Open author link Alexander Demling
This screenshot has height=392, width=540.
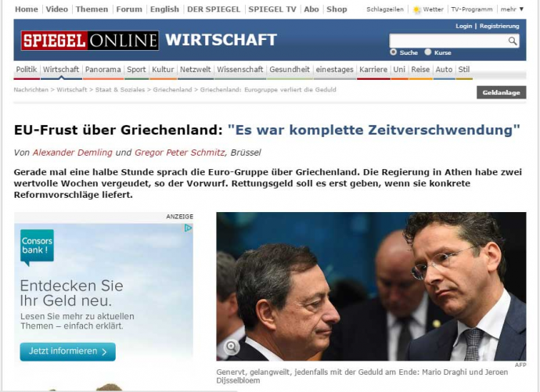point(73,153)
